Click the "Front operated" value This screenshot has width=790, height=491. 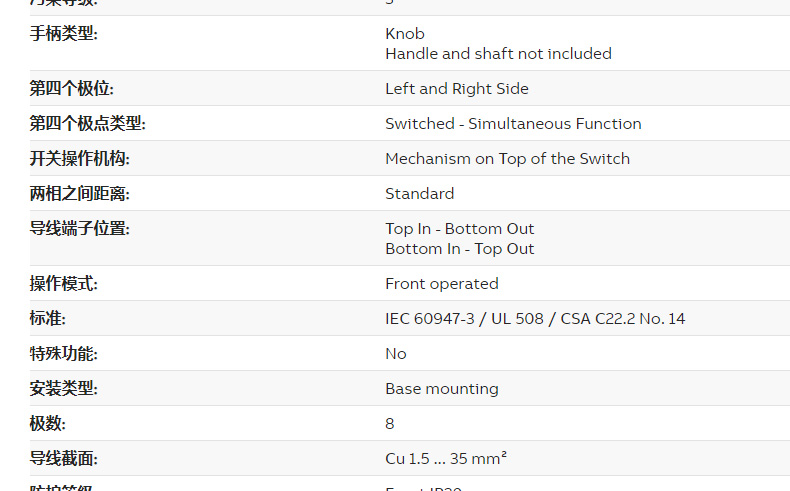click(x=442, y=284)
